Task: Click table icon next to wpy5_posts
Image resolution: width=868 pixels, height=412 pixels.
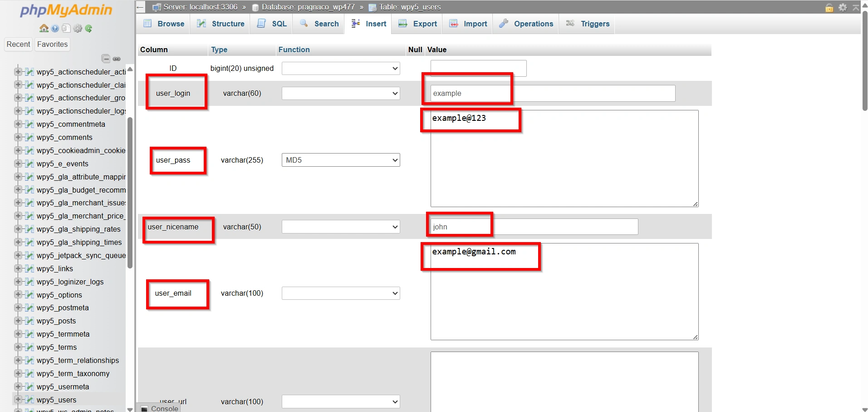Action: [29, 321]
